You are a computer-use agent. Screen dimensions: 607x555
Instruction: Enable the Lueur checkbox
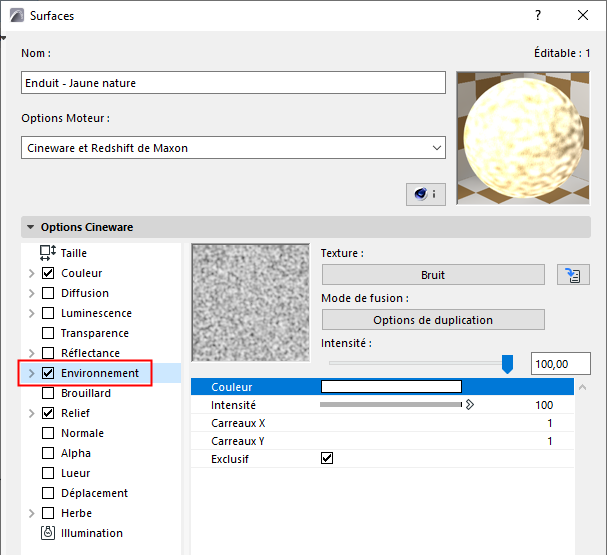(x=48, y=473)
